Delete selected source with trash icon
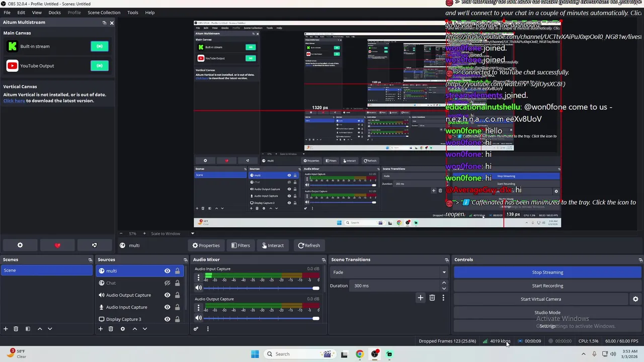644x362 pixels. (x=111, y=329)
